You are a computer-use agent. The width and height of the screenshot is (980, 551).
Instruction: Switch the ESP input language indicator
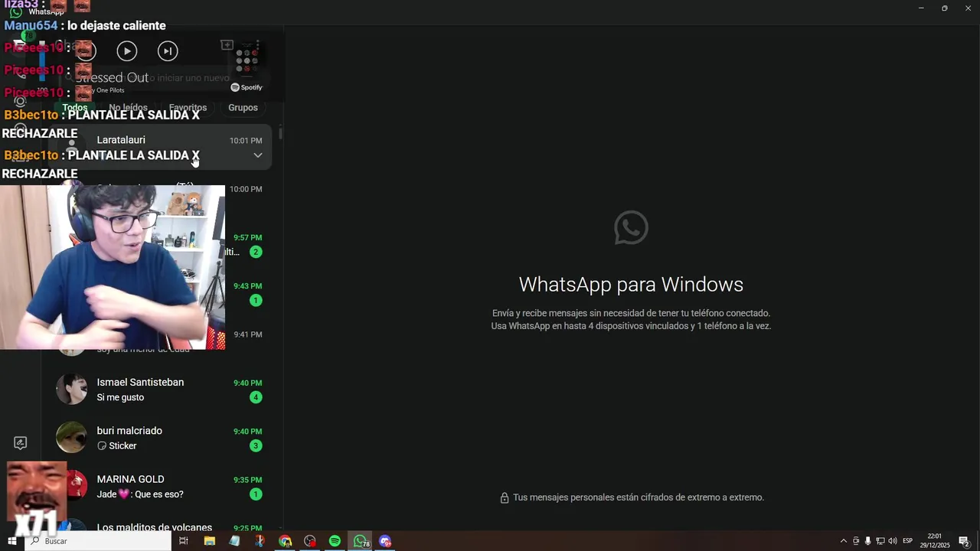[908, 541]
